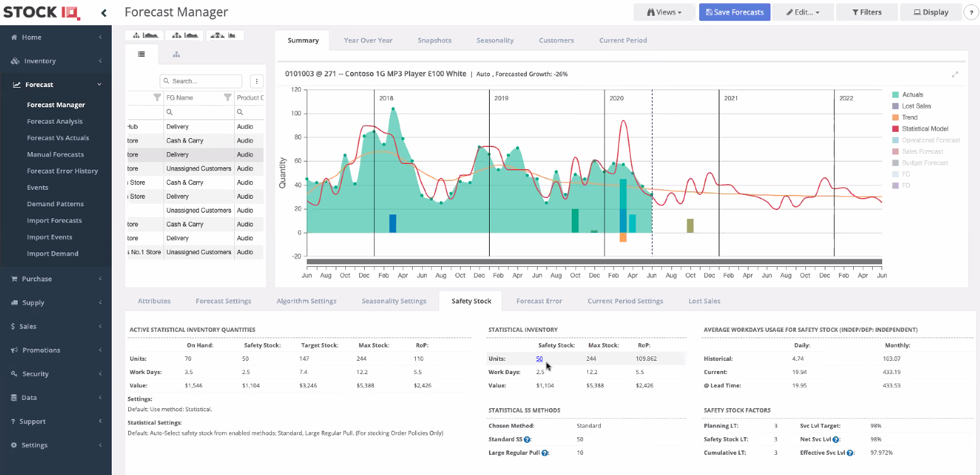Click inside the Search field above the grid

pyautogui.click(x=201, y=81)
